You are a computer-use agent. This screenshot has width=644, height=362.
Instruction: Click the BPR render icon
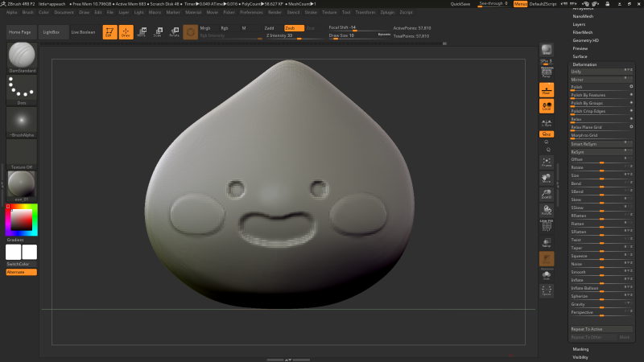[547, 50]
